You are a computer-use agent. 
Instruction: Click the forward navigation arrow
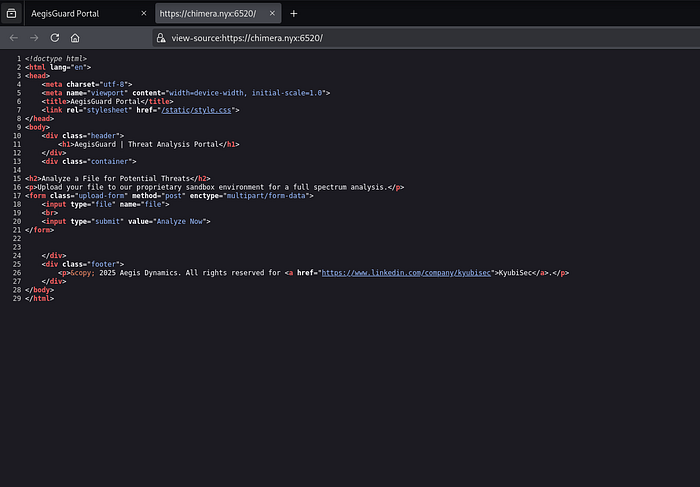(34, 37)
